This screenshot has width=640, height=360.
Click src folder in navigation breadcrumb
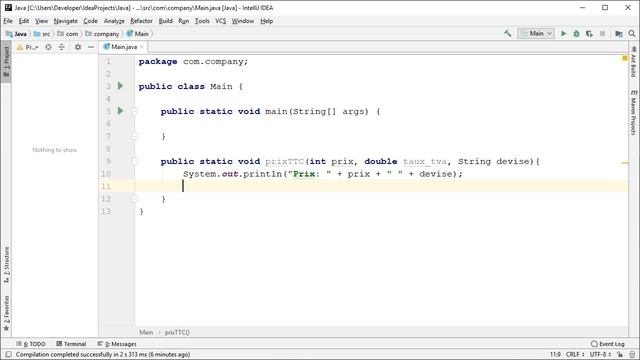[42, 34]
